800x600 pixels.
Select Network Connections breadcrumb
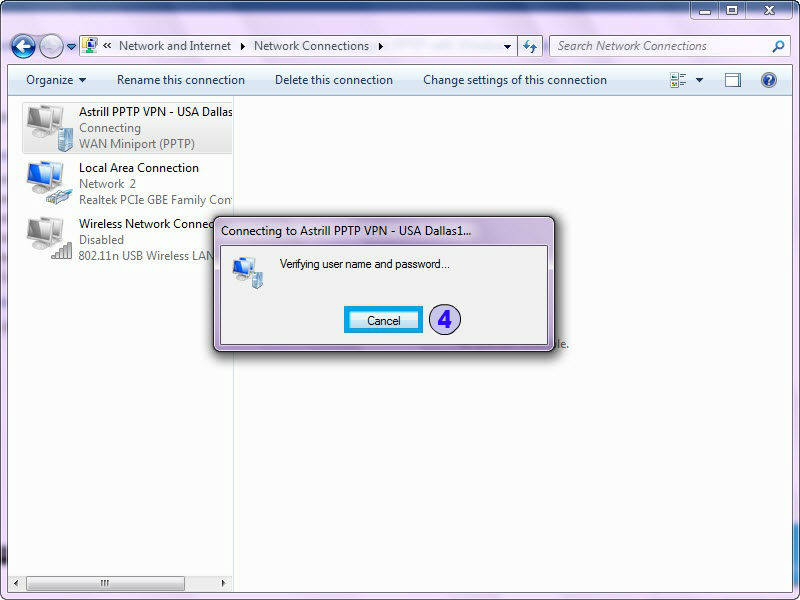(x=311, y=46)
